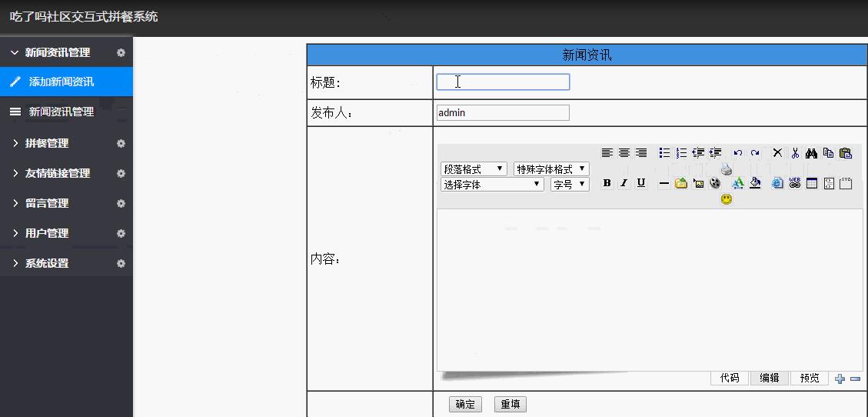The image size is (868, 417).
Task: Switch to the 预览 preview tab
Action: click(x=810, y=378)
